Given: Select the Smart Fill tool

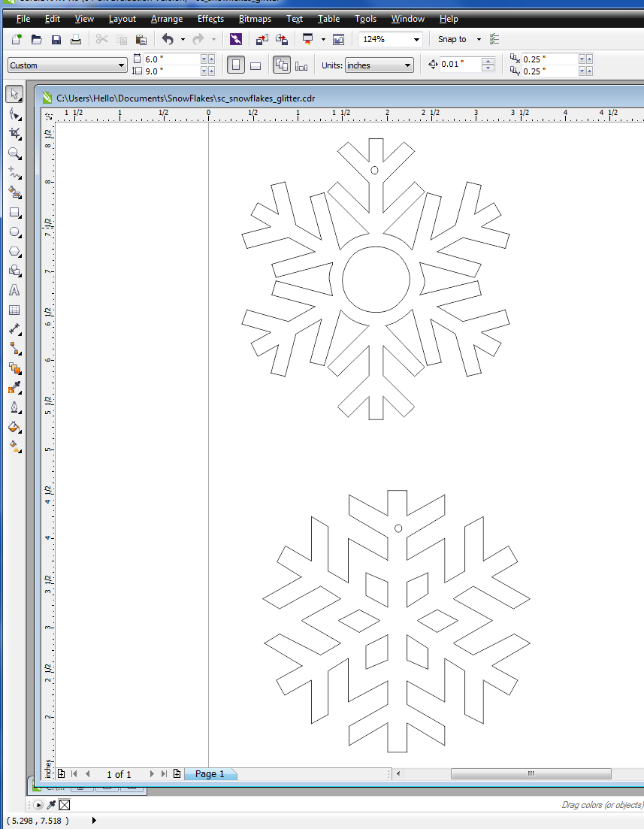Looking at the screenshot, I should point(13,192).
